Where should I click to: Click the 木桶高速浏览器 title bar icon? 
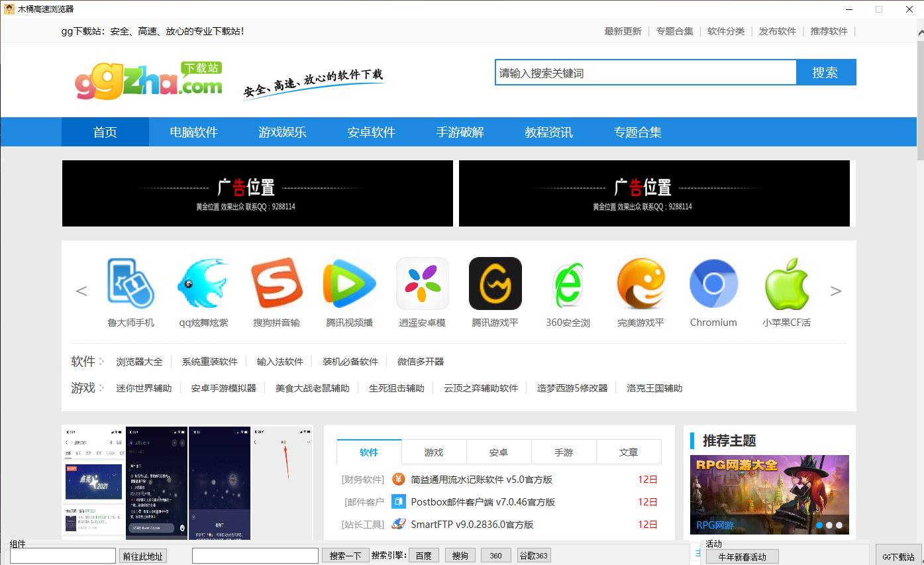click(x=9, y=9)
